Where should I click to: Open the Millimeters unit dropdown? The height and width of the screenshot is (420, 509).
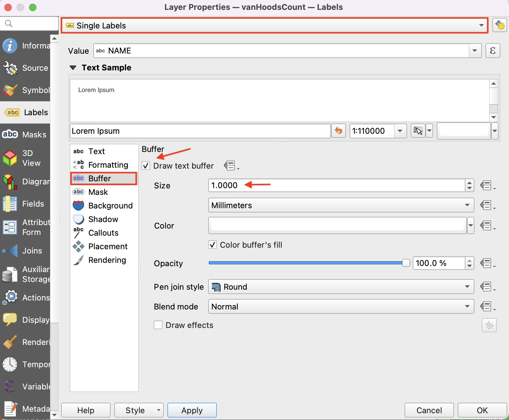[x=341, y=205]
